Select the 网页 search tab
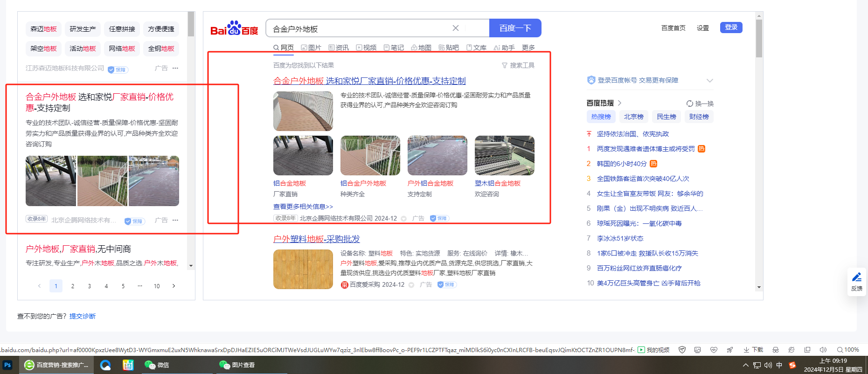868x374 pixels. click(x=284, y=48)
